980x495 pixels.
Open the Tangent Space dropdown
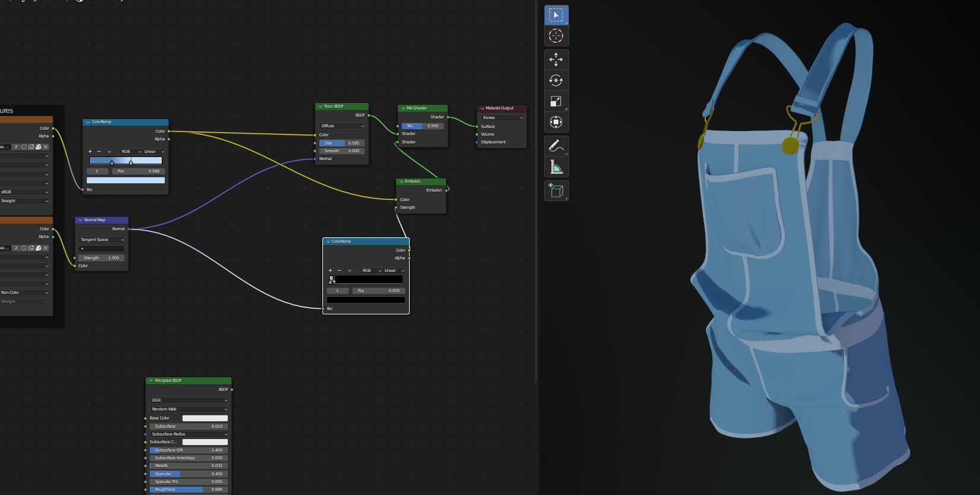(102, 240)
